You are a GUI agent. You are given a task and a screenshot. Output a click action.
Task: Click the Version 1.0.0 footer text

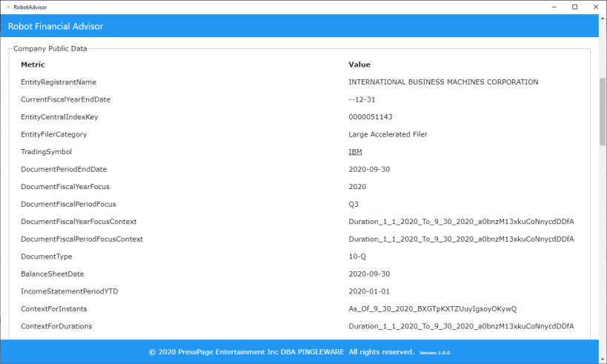pyautogui.click(x=435, y=353)
